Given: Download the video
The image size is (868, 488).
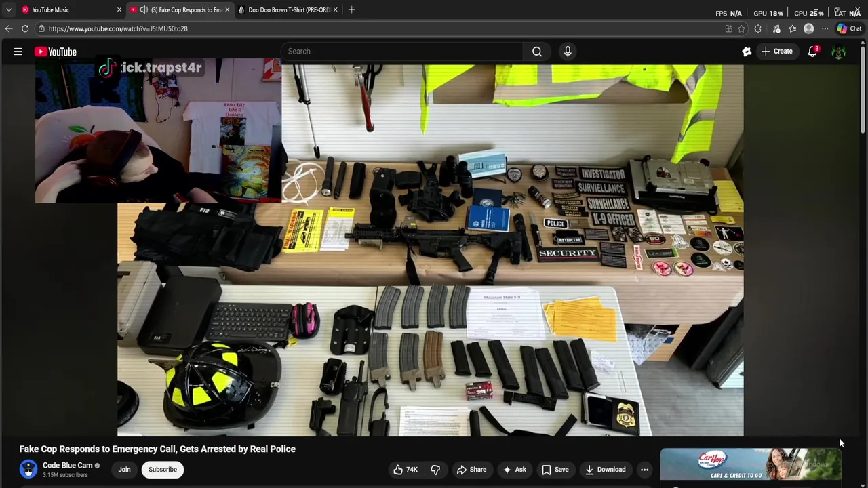Looking at the screenshot, I should coord(605,469).
